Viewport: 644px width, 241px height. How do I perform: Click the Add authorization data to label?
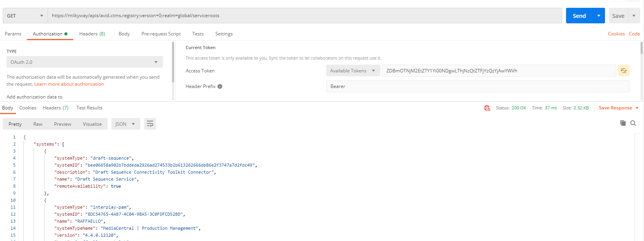pyautogui.click(x=34, y=97)
